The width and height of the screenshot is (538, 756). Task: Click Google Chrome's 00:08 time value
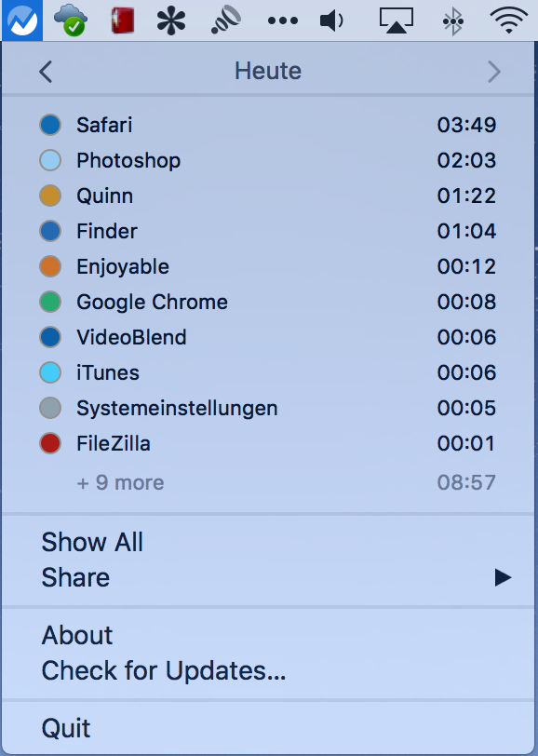466,302
